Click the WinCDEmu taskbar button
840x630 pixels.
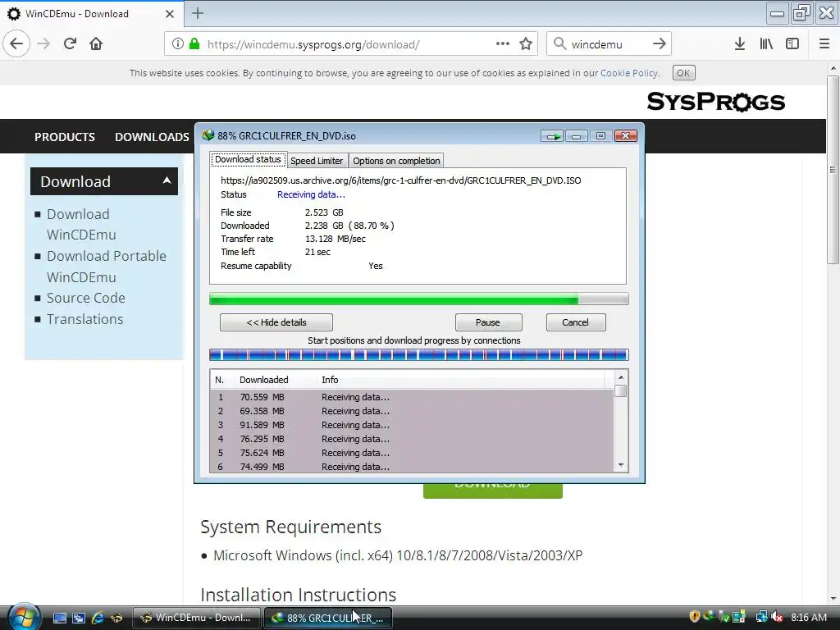click(x=197, y=618)
